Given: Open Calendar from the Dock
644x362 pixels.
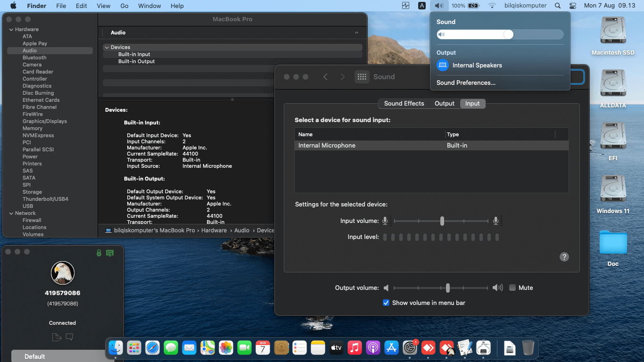Looking at the screenshot, I should (x=263, y=348).
